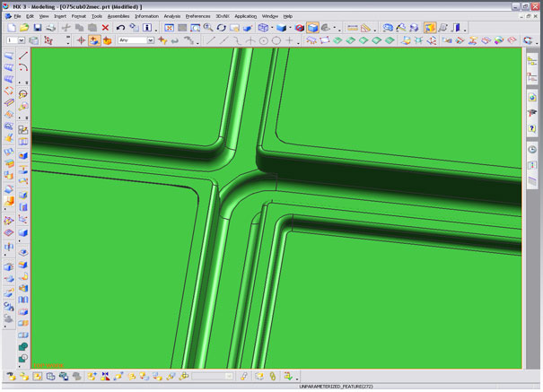Click the measure angle icon
Image resolution: width=543 pixels, height=392 pixels.
(x=365, y=28)
